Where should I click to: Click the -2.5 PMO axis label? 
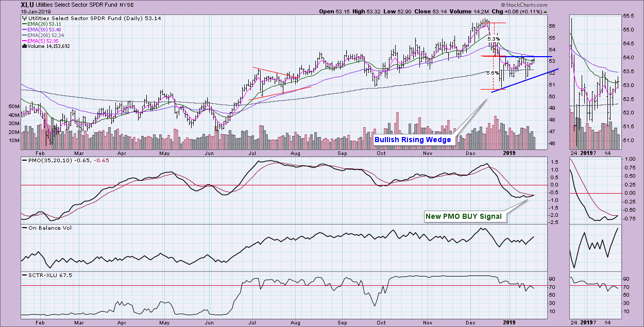pos(552,222)
